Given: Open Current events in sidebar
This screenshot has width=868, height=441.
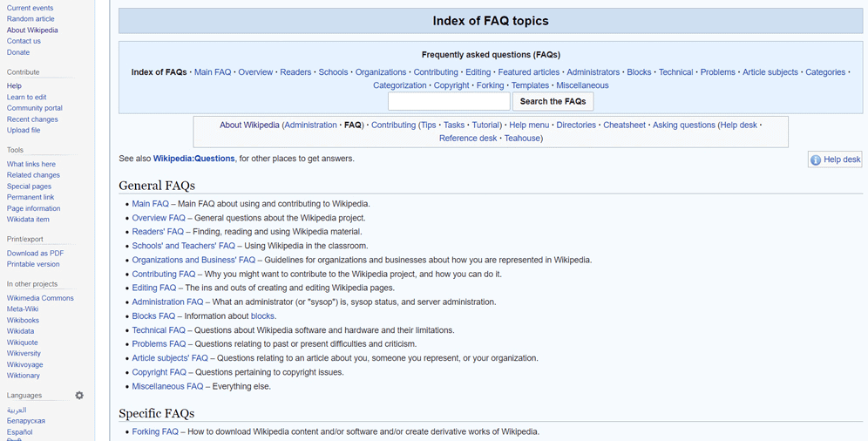Looking at the screenshot, I should pyautogui.click(x=30, y=8).
